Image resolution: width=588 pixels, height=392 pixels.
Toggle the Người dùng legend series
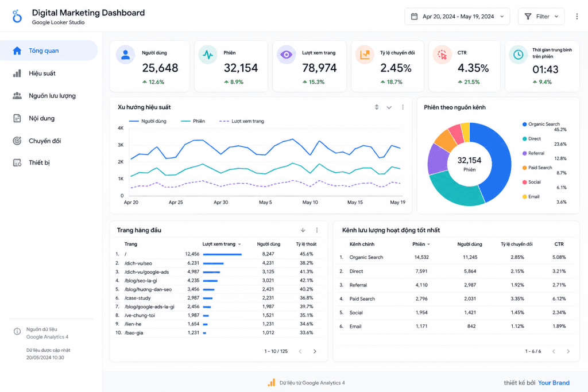click(x=148, y=121)
